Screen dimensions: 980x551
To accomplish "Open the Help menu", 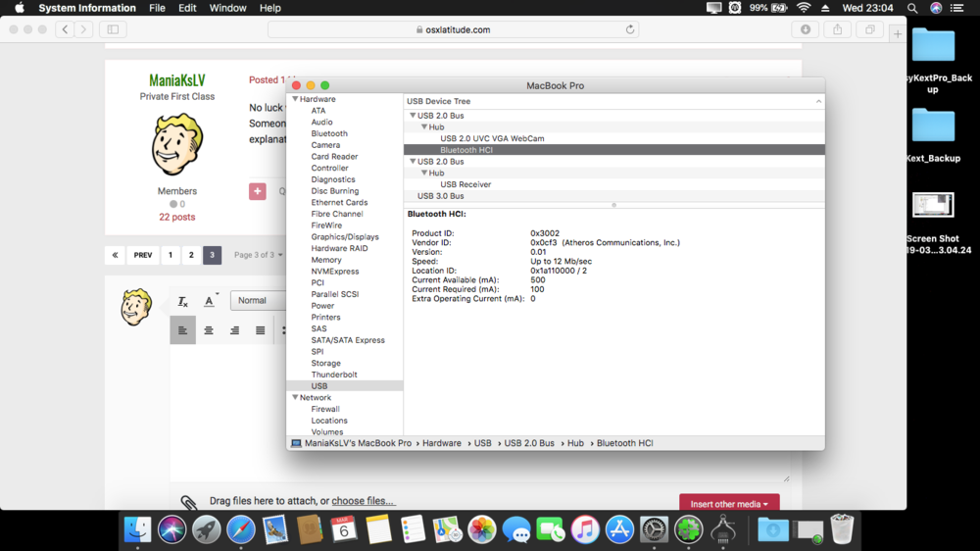I will pyautogui.click(x=270, y=8).
